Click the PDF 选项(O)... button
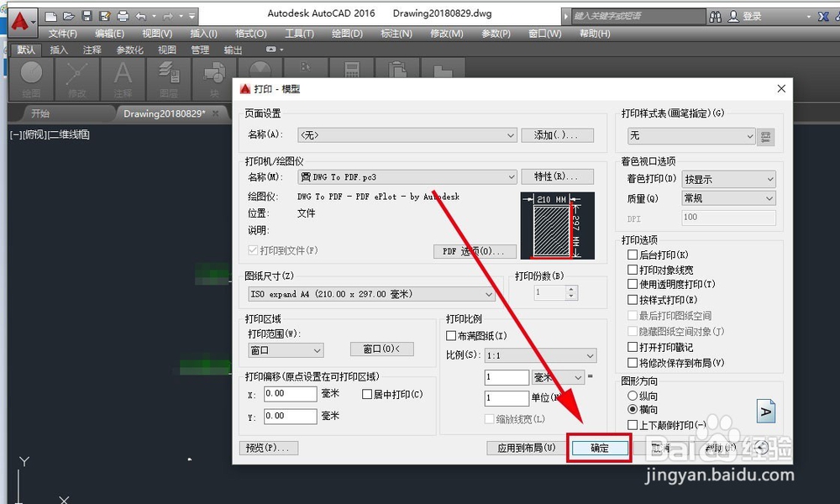840x504 pixels. click(x=475, y=251)
